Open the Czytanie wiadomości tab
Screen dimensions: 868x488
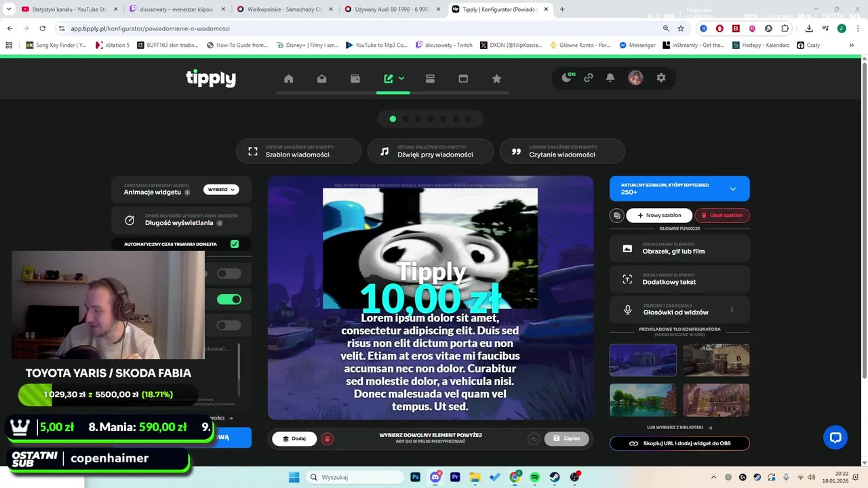pyautogui.click(x=562, y=151)
